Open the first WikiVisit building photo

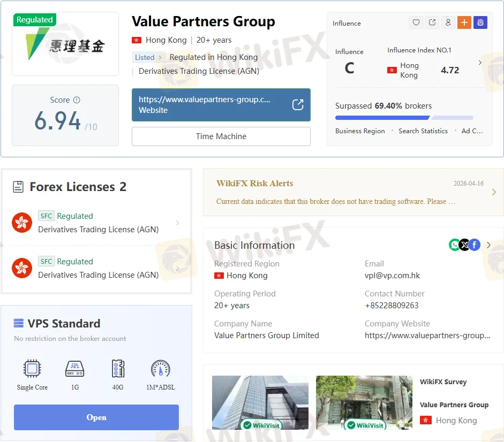260,402
